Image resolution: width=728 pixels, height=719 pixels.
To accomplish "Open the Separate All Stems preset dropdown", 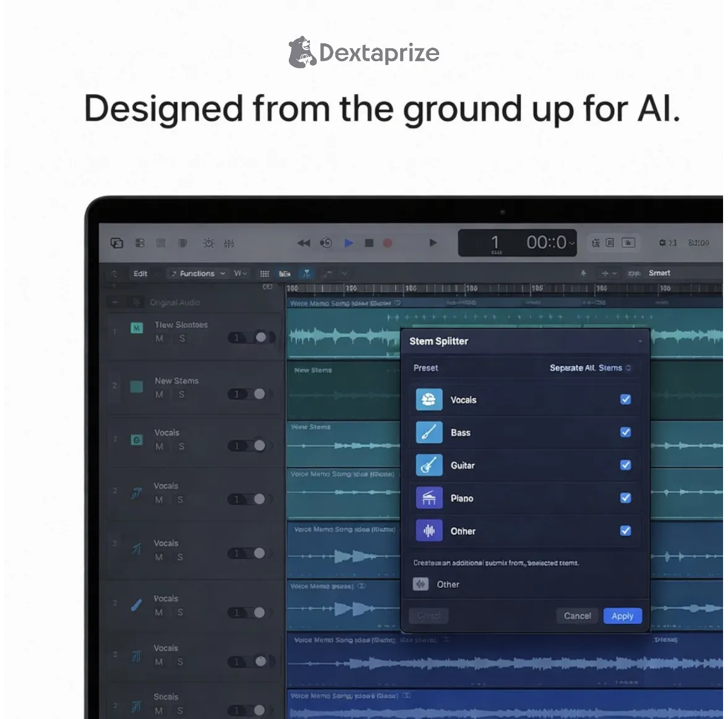I will [590, 368].
